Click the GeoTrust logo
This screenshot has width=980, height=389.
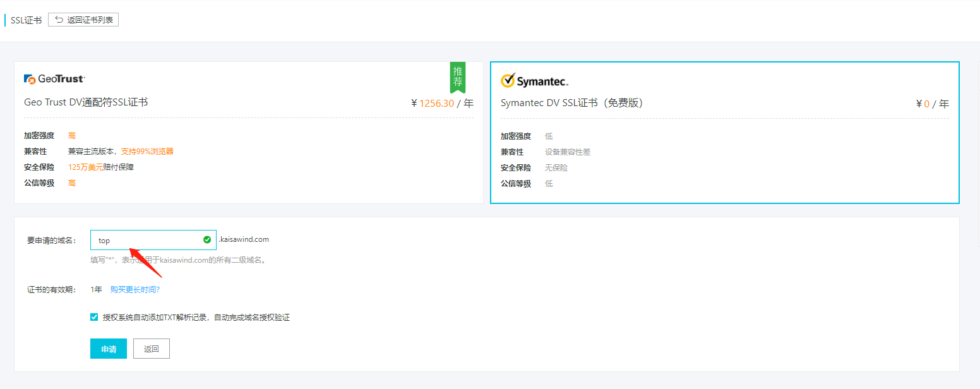pos(54,79)
